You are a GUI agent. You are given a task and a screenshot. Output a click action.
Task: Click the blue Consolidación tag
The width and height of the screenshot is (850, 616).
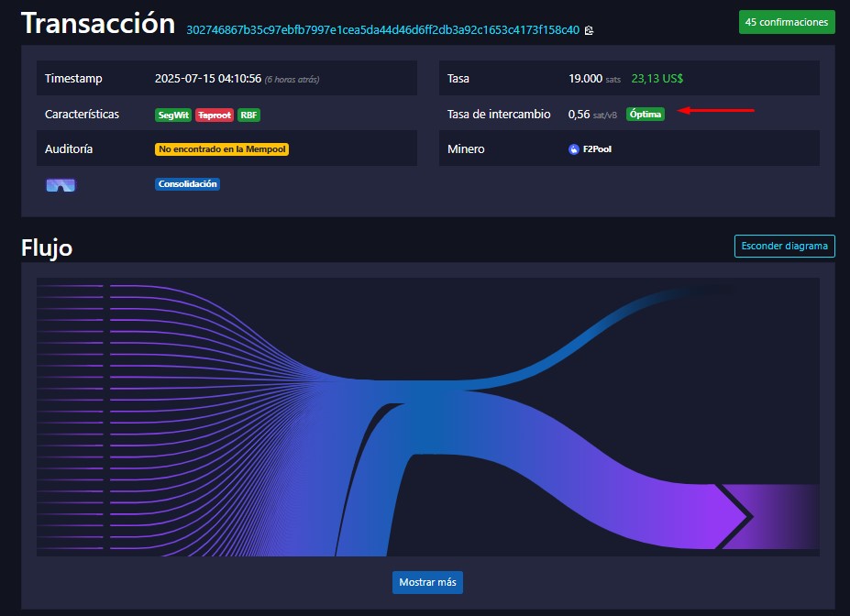pyautogui.click(x=188, y=184)
